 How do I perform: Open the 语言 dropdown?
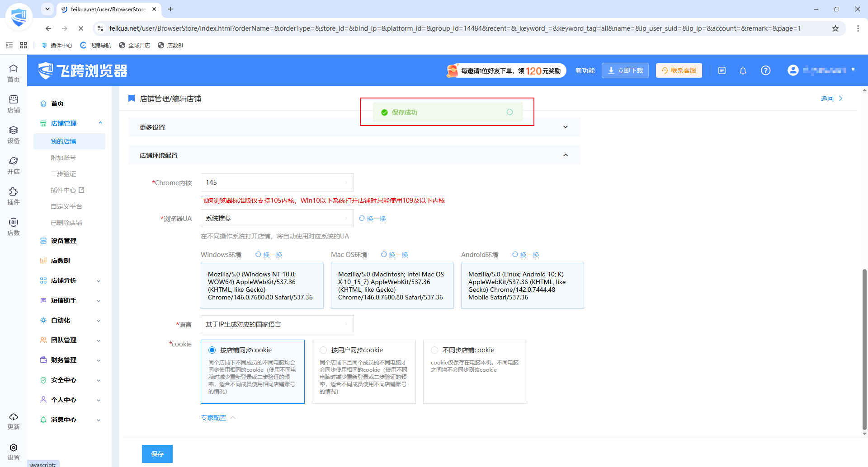pyautogui.click(x=277, y=324)
